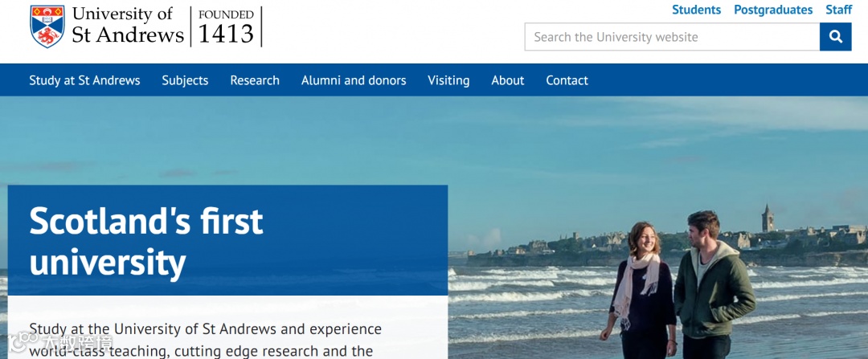The height and width of the screenshot is (359, 868).
Task: Open the About navigation item
Action: [x=508, y=80]
